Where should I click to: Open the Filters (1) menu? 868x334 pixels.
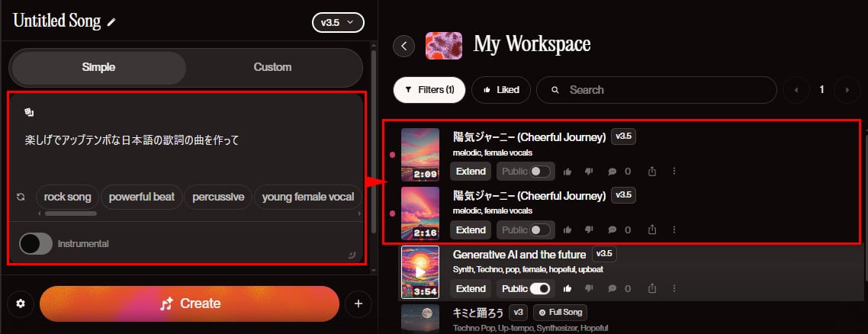tap(429, 89)
